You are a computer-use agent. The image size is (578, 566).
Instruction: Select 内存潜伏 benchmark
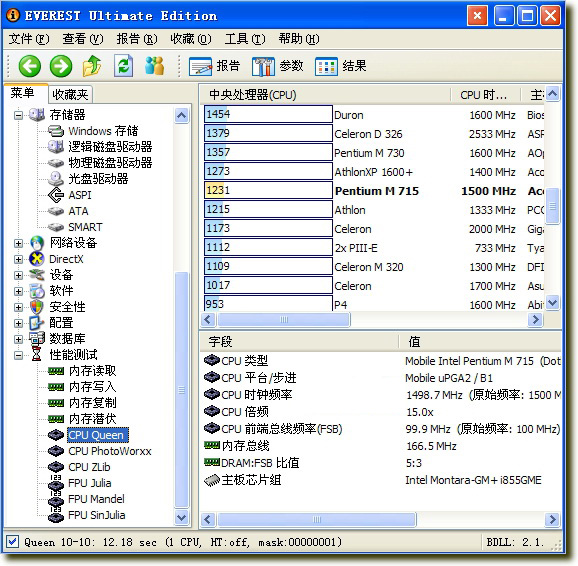pyautogui.click(x=93, y=419)
